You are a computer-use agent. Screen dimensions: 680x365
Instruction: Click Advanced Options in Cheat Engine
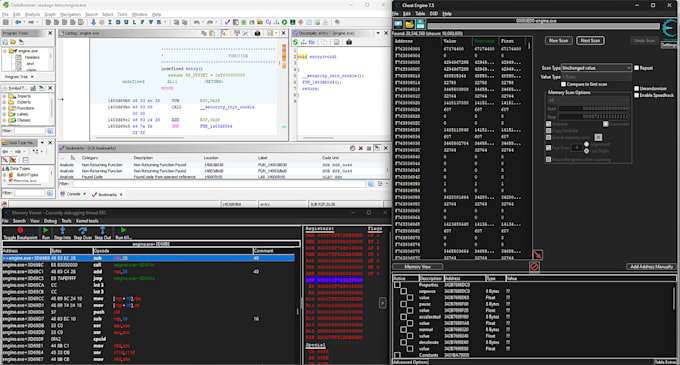tap(410, 362)
